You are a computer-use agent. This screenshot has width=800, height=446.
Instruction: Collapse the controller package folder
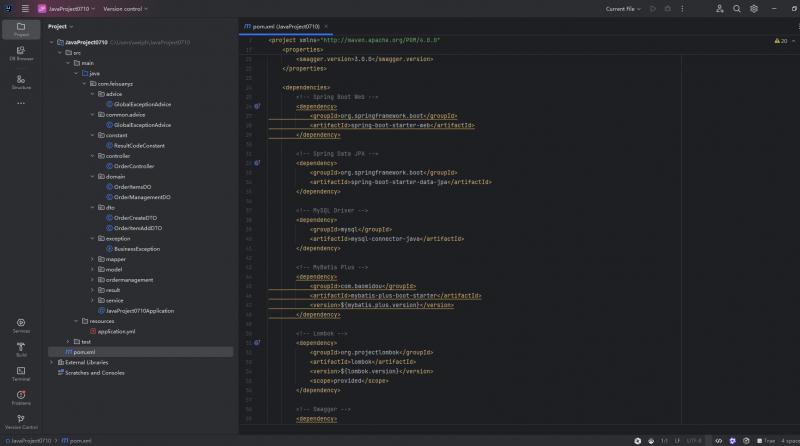coord(93,156)
